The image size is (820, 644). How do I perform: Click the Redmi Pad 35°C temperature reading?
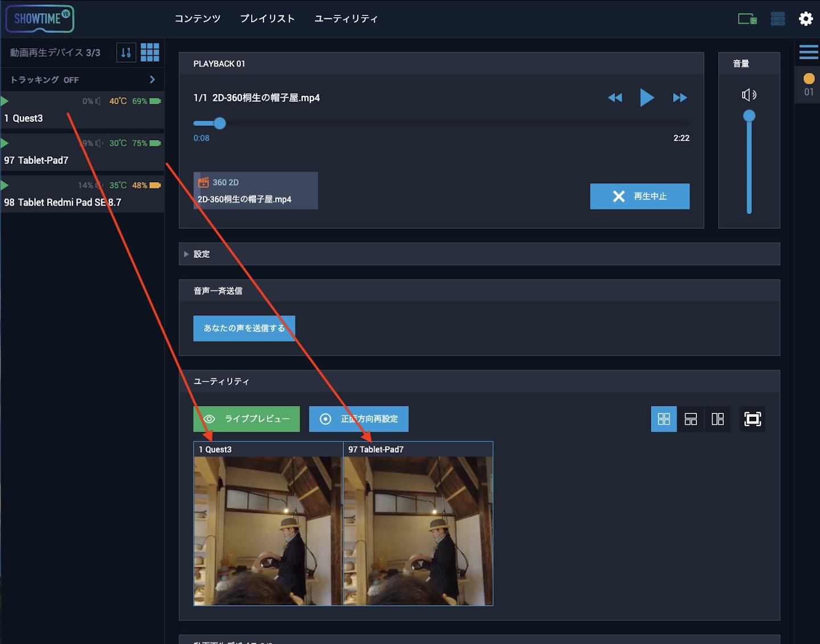coord(118,186)
